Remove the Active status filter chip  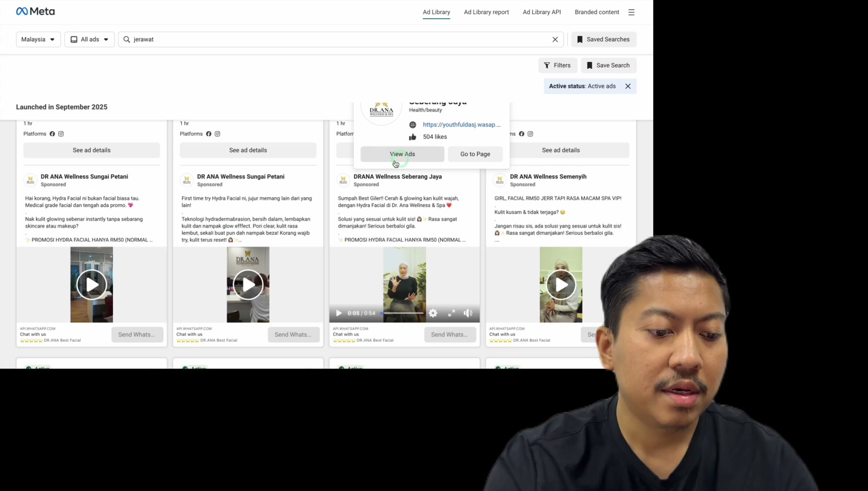[x=628, y=86]
